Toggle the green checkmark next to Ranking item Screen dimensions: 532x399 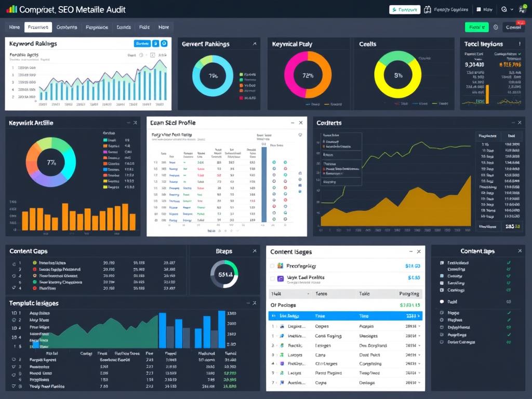(508, 283)
